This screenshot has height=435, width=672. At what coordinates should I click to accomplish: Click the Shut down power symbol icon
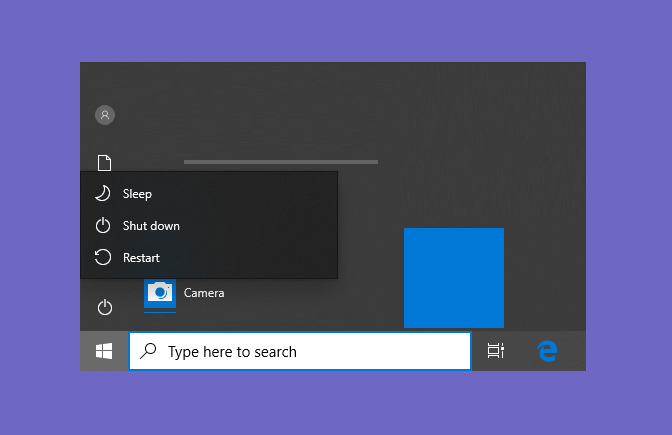[x=103, y=225]
